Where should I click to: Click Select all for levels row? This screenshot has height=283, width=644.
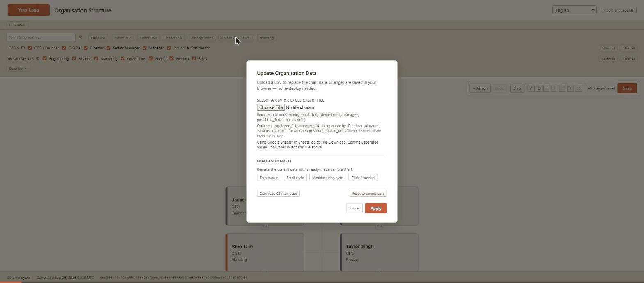pyautogui.click(x=608, y=48)
